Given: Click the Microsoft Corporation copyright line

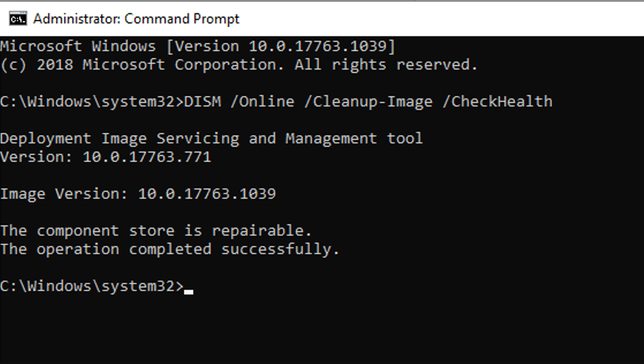Looking at the screenshot, I should (239, 65).
